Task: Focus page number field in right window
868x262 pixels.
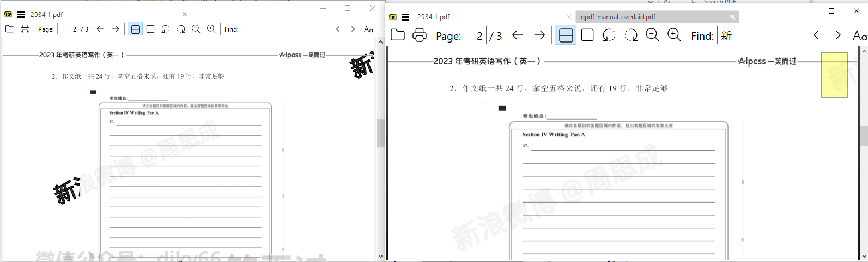Action: point(476,35)
